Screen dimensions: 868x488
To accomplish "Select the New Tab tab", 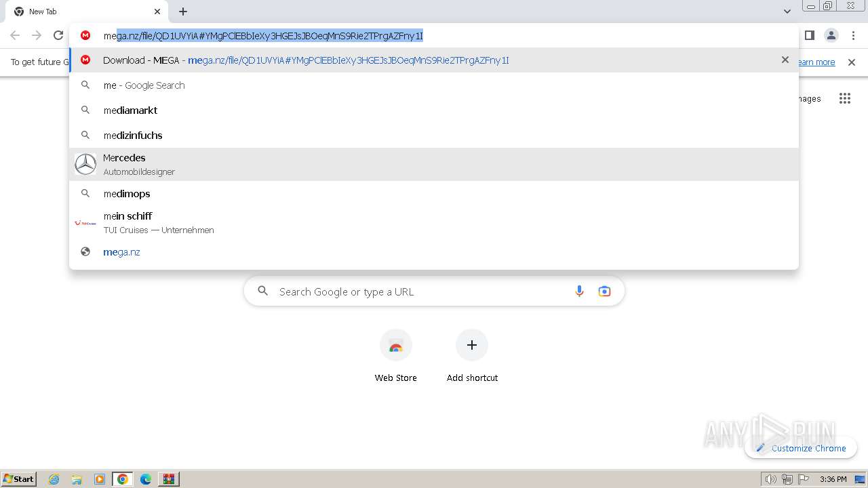I will 85,12.
